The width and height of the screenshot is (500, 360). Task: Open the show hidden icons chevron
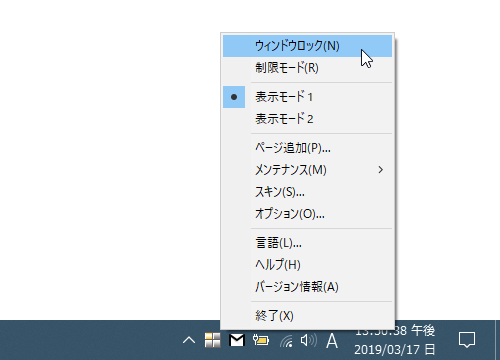click(189, 340)
